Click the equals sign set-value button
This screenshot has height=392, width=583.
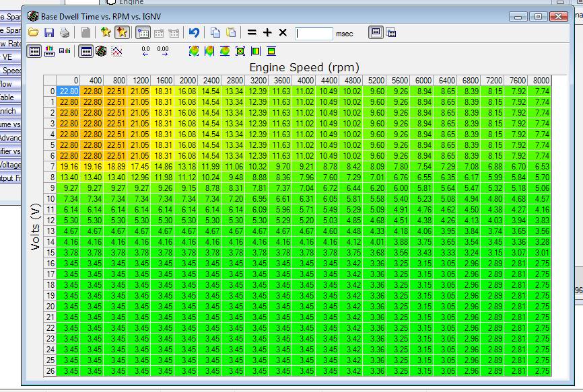252,32
